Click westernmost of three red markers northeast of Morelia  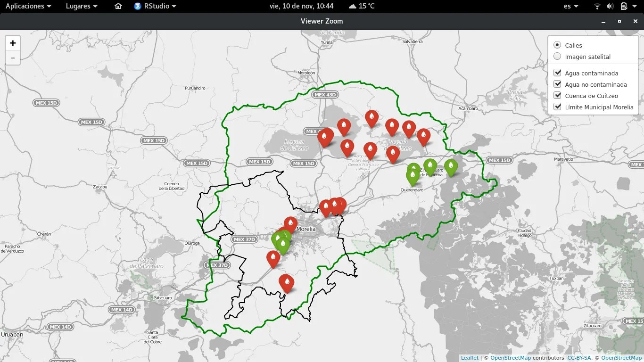[x=326, y=208]
